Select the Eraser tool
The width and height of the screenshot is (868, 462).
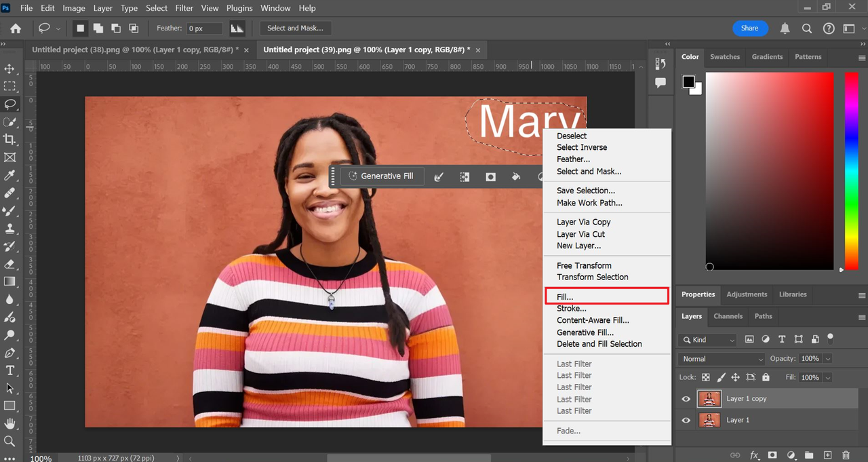pyautogui.click(x=9, y=264)
